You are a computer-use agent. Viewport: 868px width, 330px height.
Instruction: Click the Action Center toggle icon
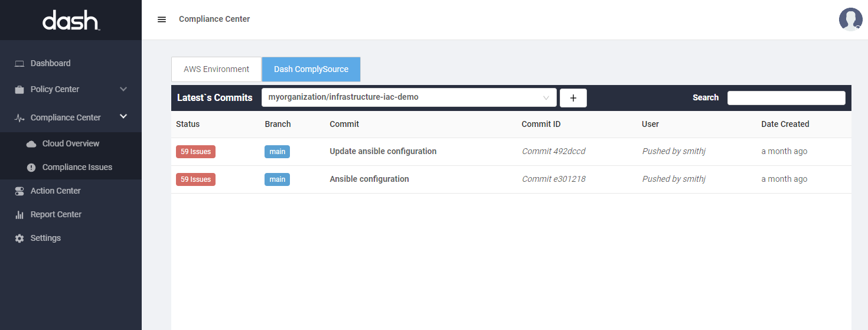click(19, 191)
